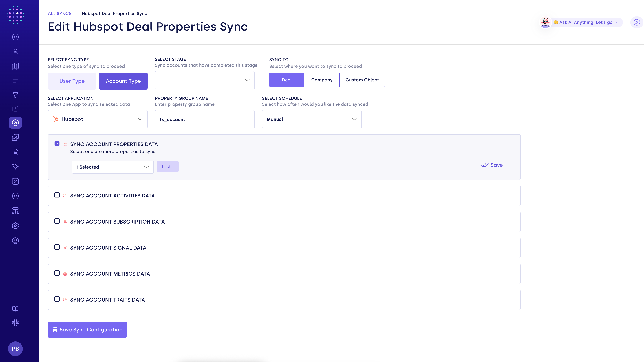Screen dimensions: 644x362
Task: Open the compass icon below the logo
Action: coord(15,37)
